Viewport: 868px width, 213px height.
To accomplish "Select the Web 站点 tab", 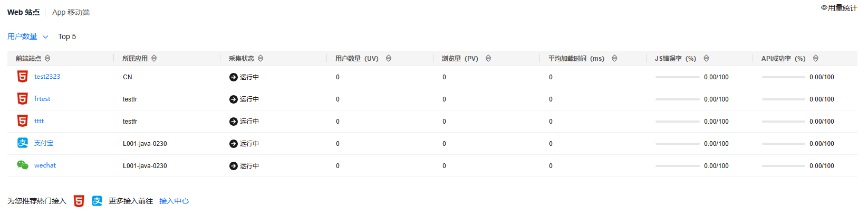I will pos(23,12).
